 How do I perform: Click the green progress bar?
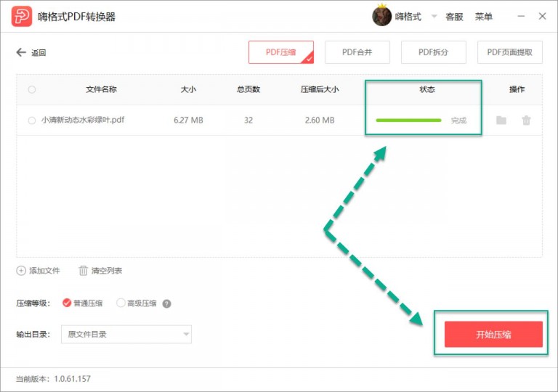(408, 121)
